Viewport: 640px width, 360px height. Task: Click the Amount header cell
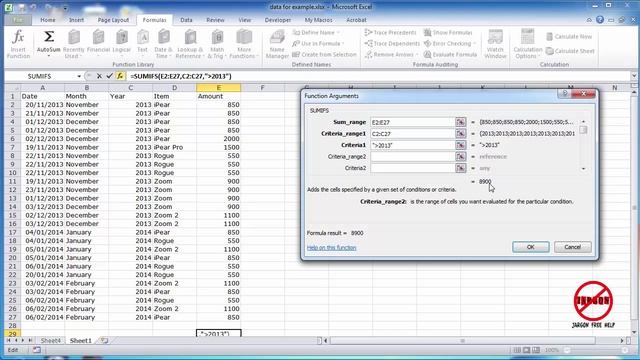pos(218,96)
